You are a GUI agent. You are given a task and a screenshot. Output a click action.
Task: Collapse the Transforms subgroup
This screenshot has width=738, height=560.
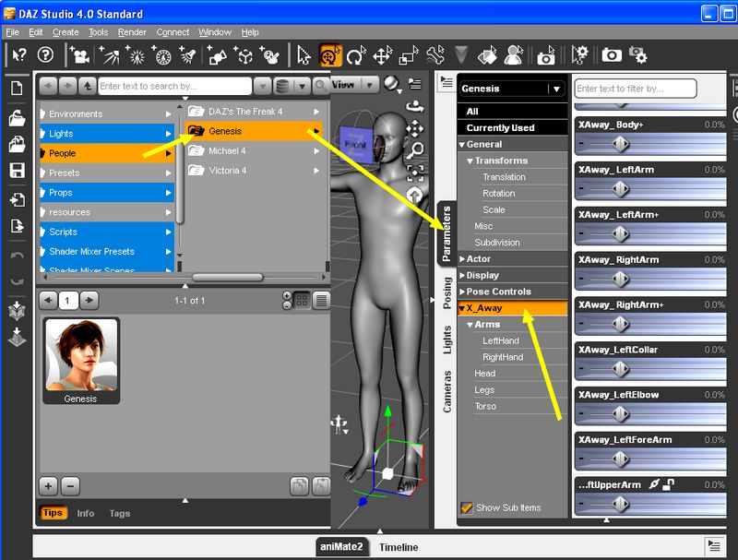pos(470,161)
